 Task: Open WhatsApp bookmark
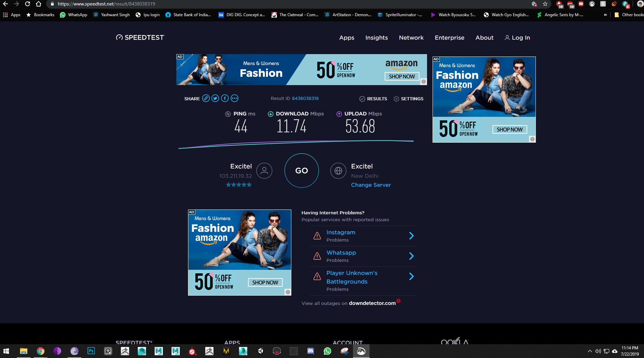[73, 15]
